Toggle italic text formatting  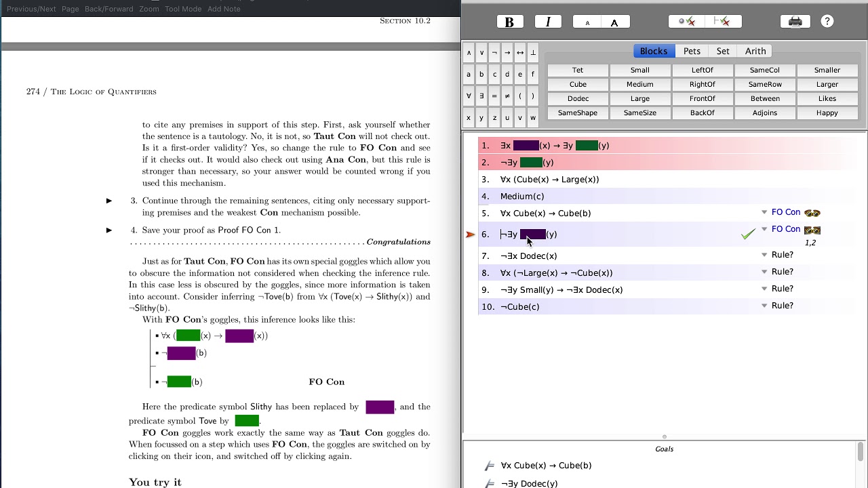(x=548, y=22)
